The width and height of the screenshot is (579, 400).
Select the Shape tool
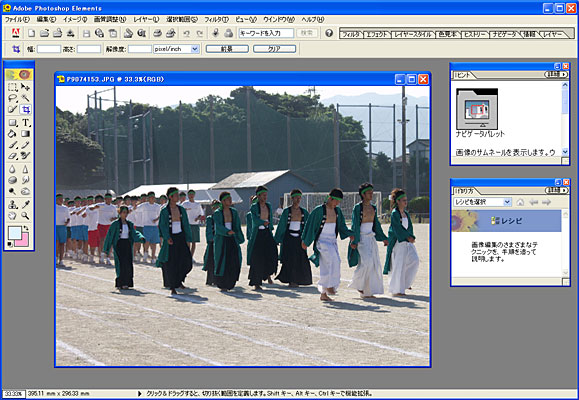13,123
